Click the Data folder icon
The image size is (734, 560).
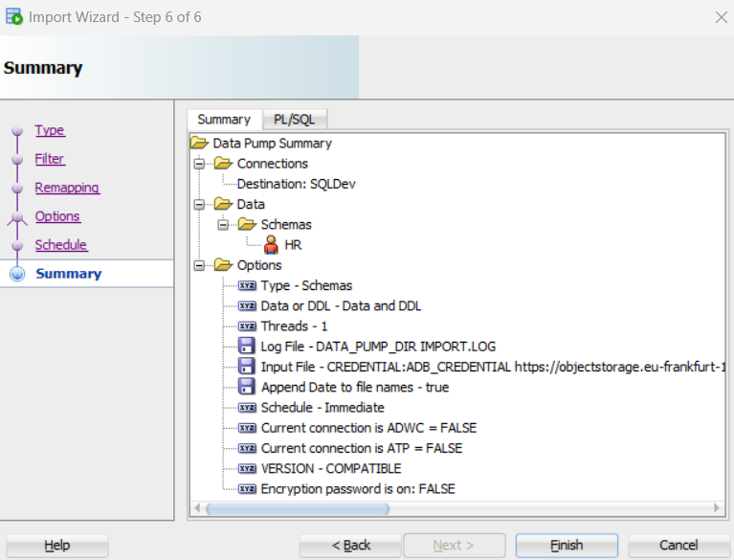tap(223, 204)
